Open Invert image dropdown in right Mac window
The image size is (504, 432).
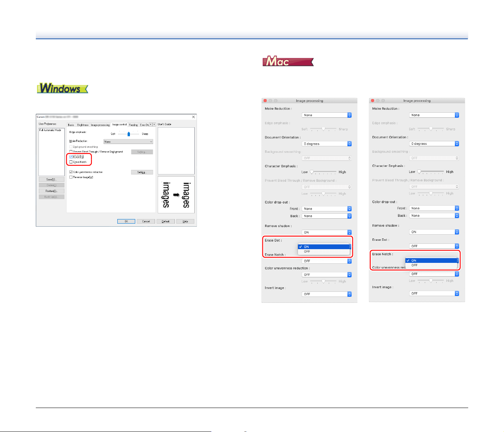434,293
